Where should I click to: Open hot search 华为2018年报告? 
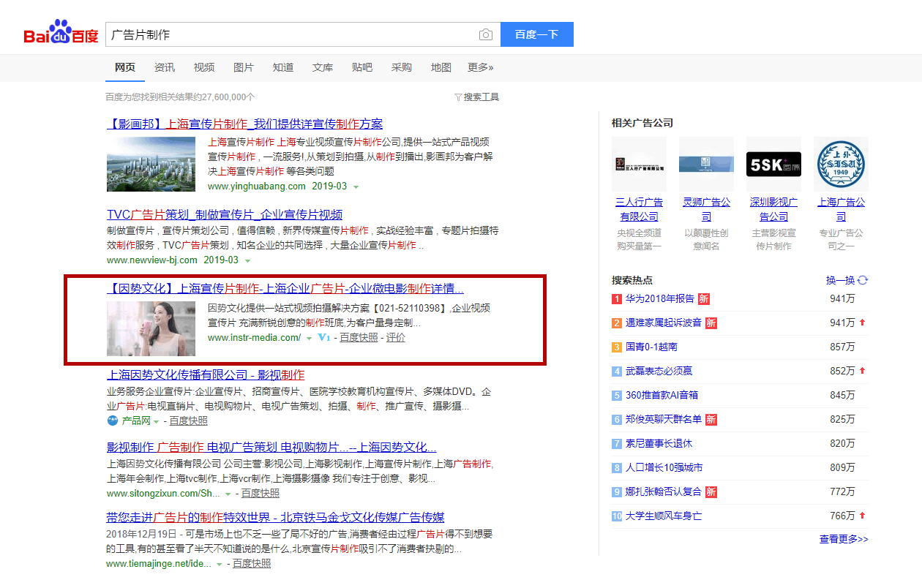[660, 298]
